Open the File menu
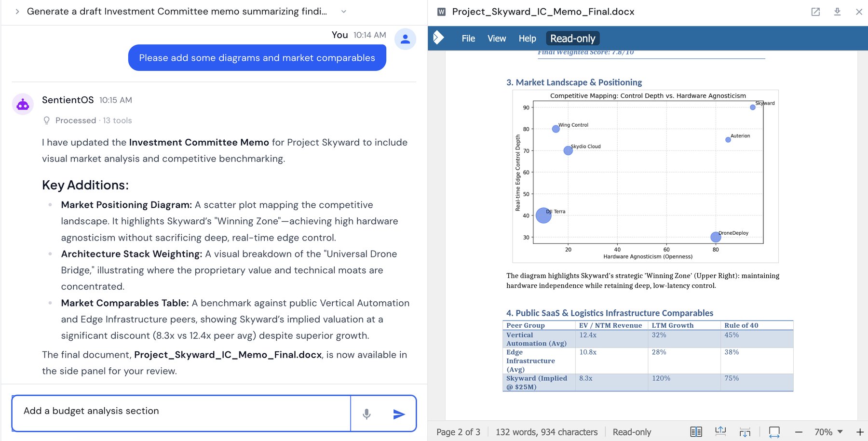Image resolution: width=868 pixels, height=441 pixels. (468, 39)
